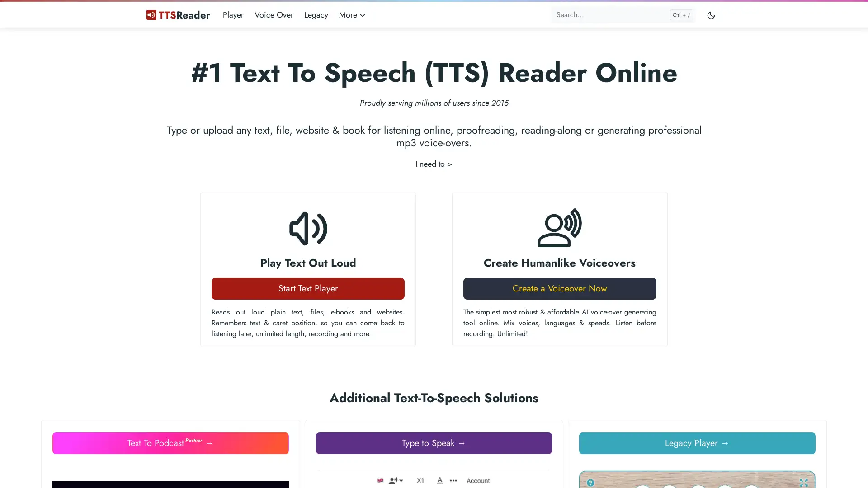Click the dark mode moon toggle icon

711,15
